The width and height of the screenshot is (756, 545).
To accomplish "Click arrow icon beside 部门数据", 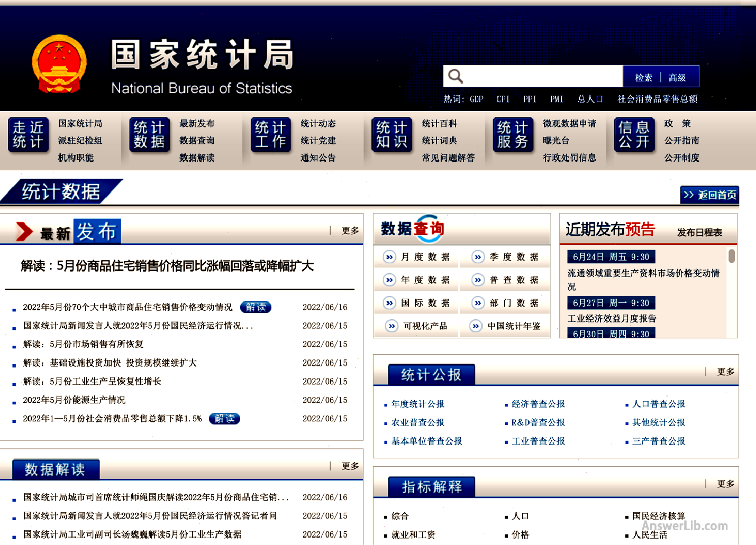I will (x=478, y=303).
